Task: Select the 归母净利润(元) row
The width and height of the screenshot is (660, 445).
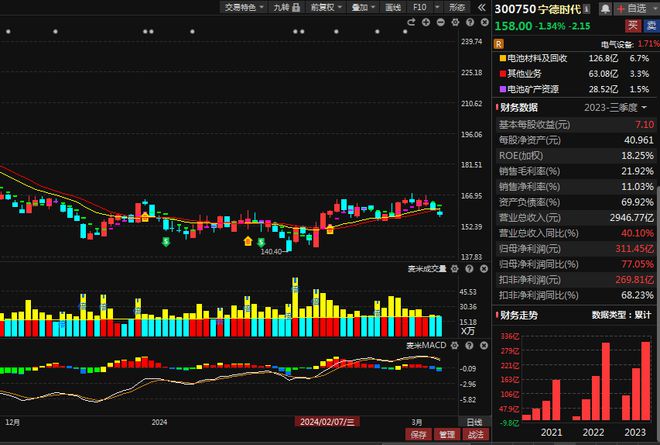Action: 576,249
